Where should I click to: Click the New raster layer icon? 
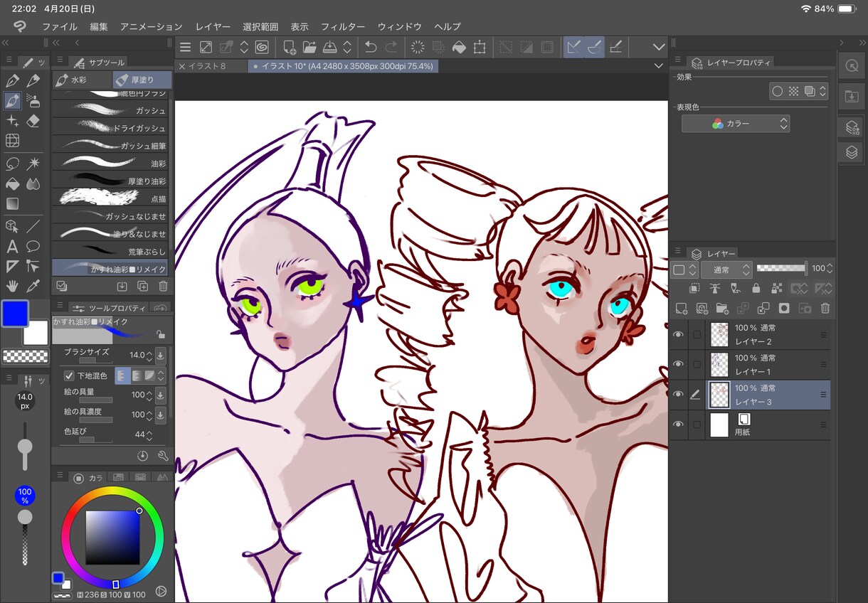(x=682, y=309)
